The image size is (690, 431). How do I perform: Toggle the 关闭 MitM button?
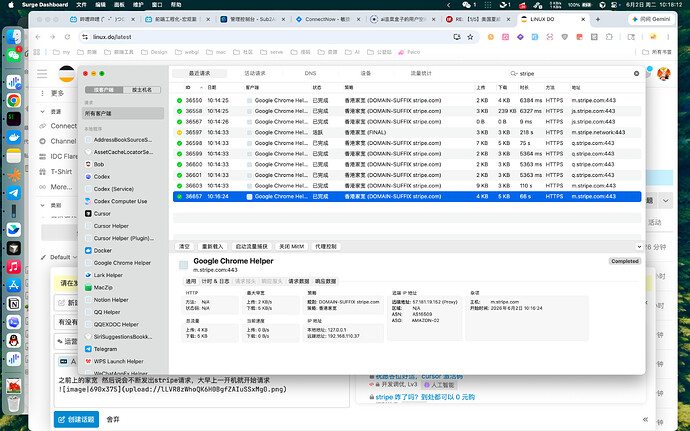[291, 247]
